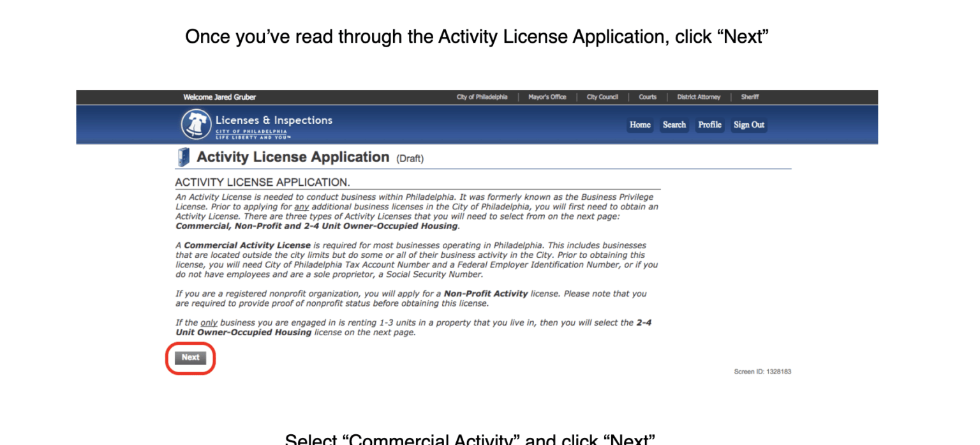Go to the Home page
980x445 pixels.
pyautogui.click(x=640, y=125)
